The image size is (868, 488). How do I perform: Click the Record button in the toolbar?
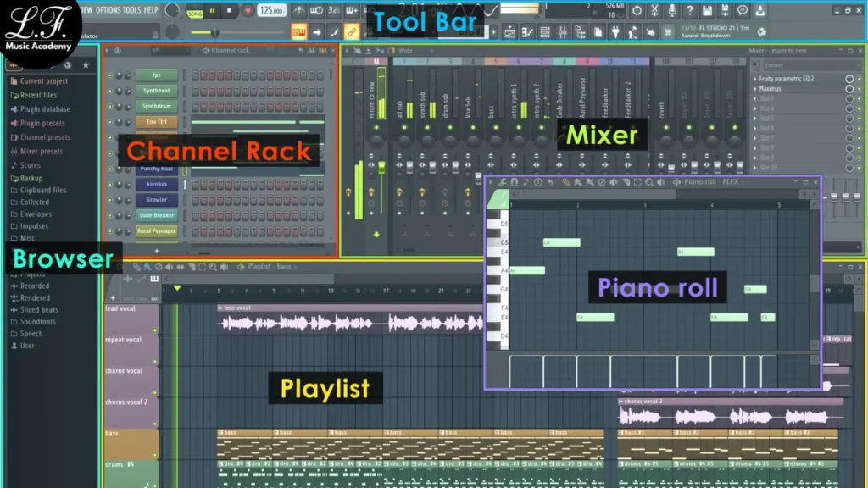pos(248,11)
